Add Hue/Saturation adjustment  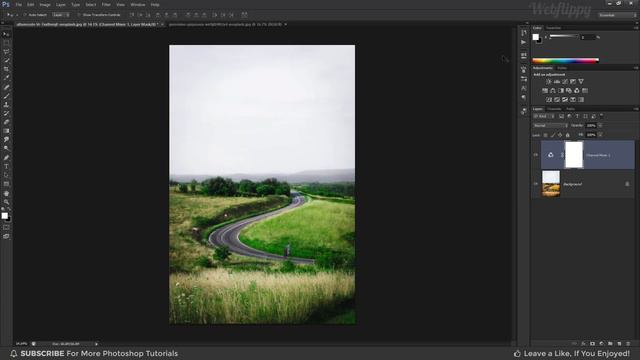(x=545, y=91)
